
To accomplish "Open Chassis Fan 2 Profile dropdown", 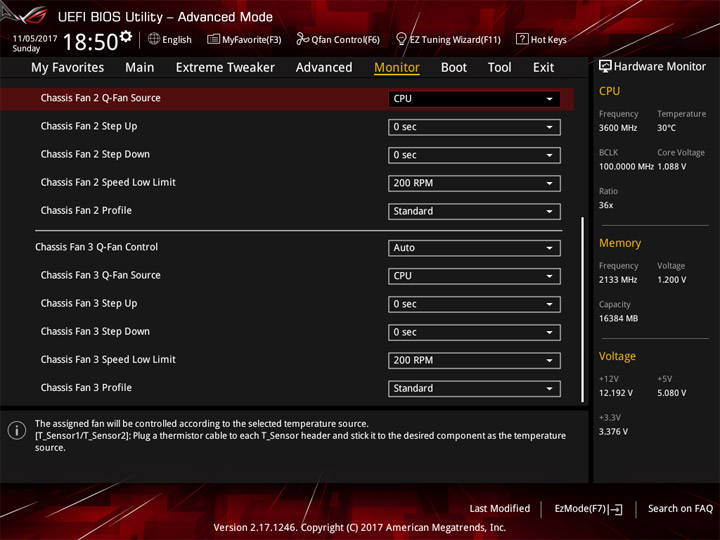I will pyautogui.click(x=474, y=211).
